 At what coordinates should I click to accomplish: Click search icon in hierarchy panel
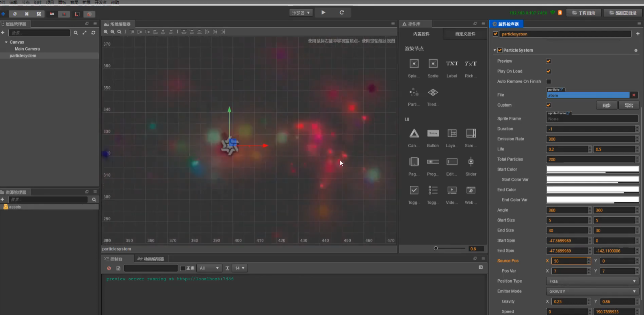[76, 33]
